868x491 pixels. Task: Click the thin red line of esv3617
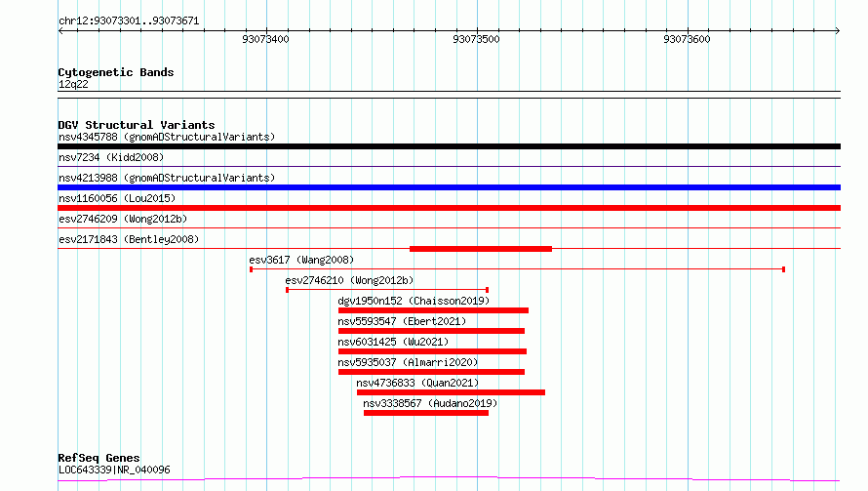pyautogui.click(x=517, y=269)
